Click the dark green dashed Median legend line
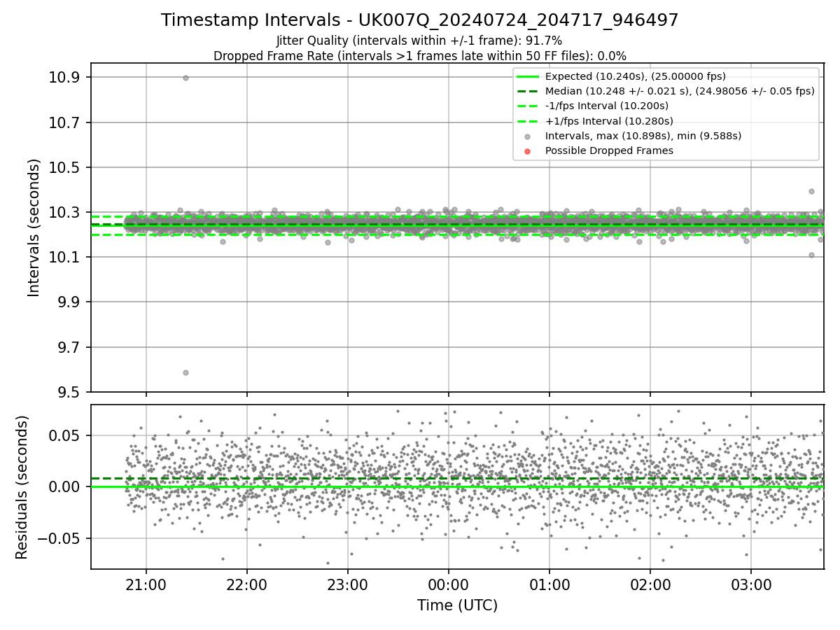The width and height of the screenshot is (840, 630). click(528, 91)
